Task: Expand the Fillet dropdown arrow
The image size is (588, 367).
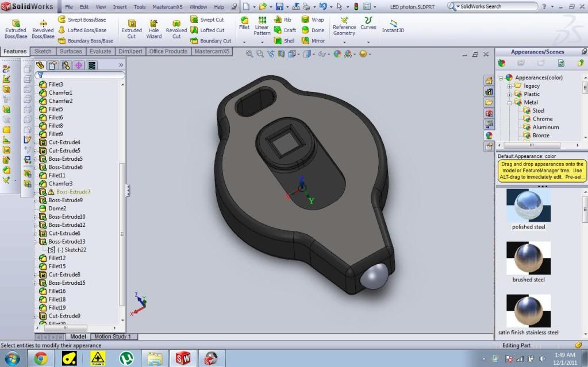Action: click(x=244, y=43)
